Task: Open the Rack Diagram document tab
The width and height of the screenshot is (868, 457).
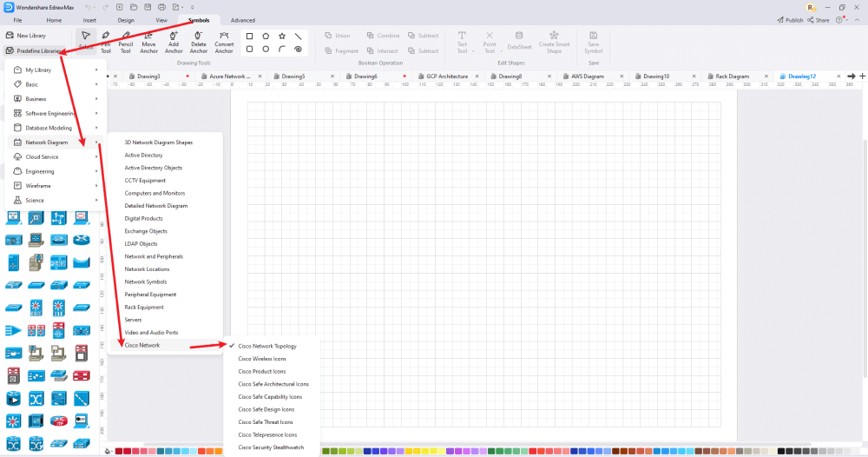Action: (x=732, y=76)
